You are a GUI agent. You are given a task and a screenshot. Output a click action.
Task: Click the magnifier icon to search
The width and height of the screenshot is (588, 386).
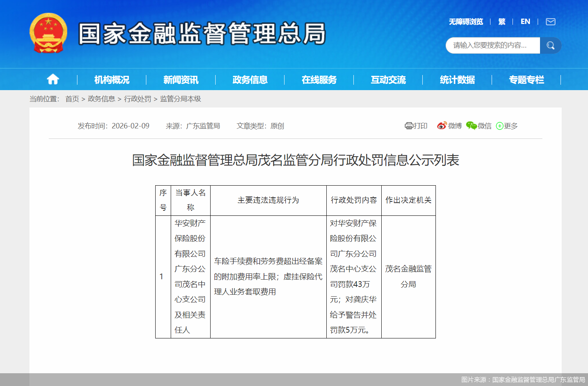550,45
